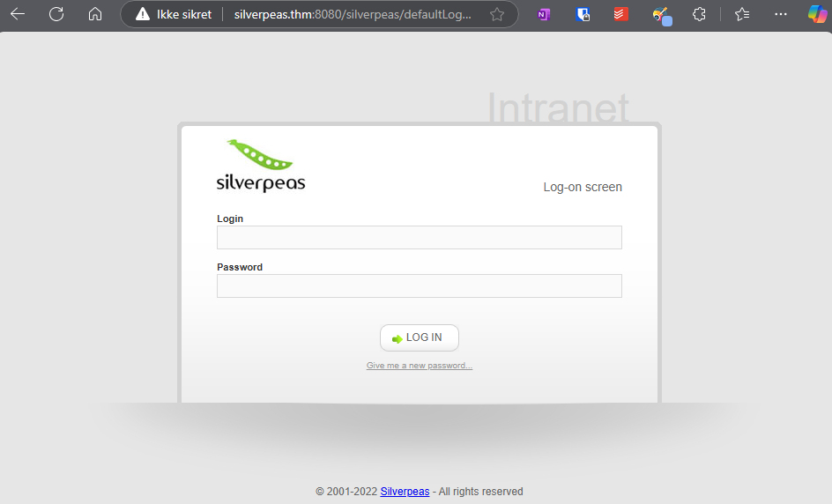Reload the page with the refresh icon
This screenshot has height=504, width=832.
[x=56, y=14]
